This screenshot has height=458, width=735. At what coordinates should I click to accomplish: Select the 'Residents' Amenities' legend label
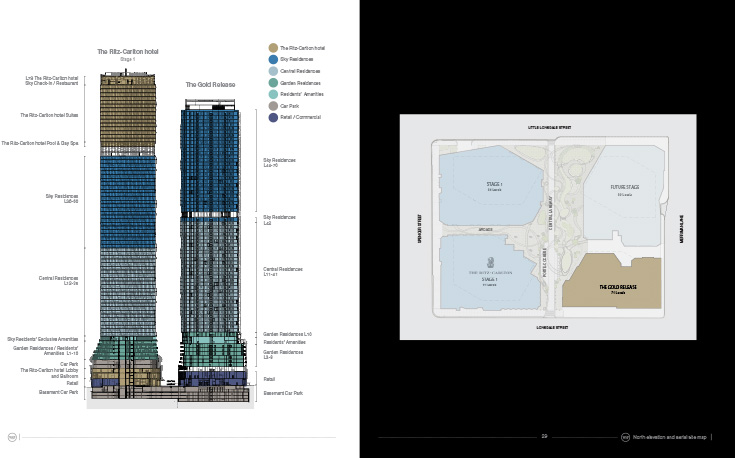click(302, 94)
